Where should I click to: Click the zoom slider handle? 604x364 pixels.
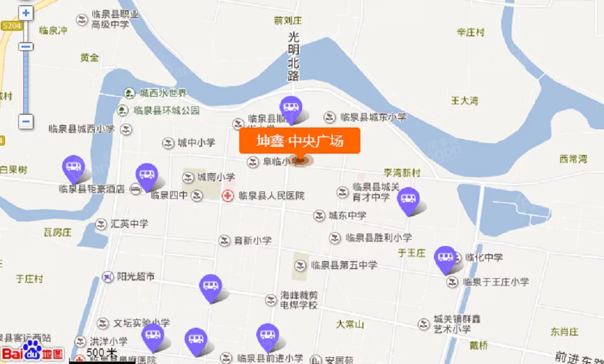point(26,47)
